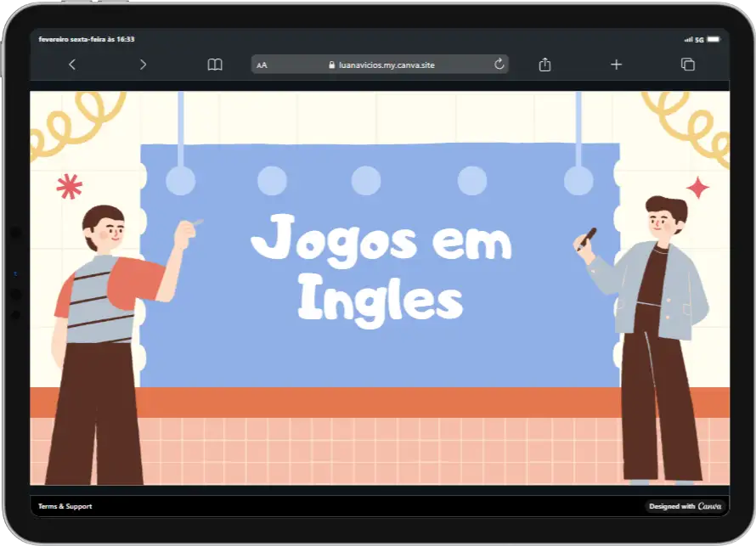Click the red asterisk decoration

tap(69, 187)
